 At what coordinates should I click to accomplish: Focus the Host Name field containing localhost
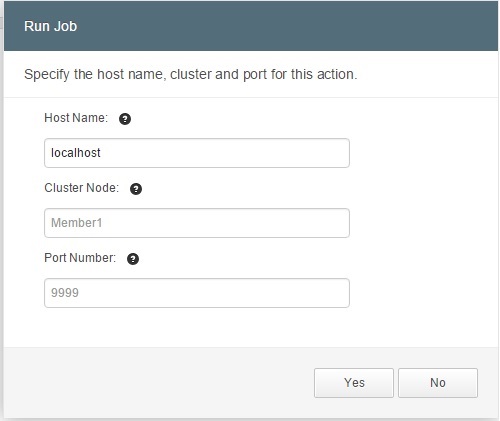[x=197, y=153]
